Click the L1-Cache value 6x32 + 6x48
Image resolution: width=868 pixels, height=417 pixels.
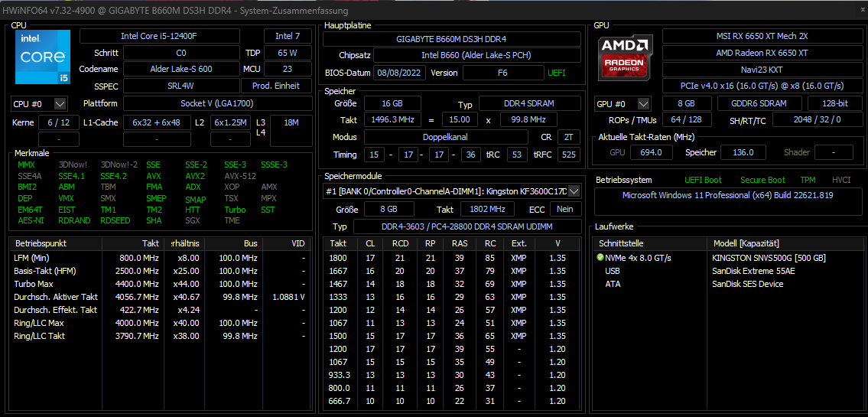coord(156,122)
